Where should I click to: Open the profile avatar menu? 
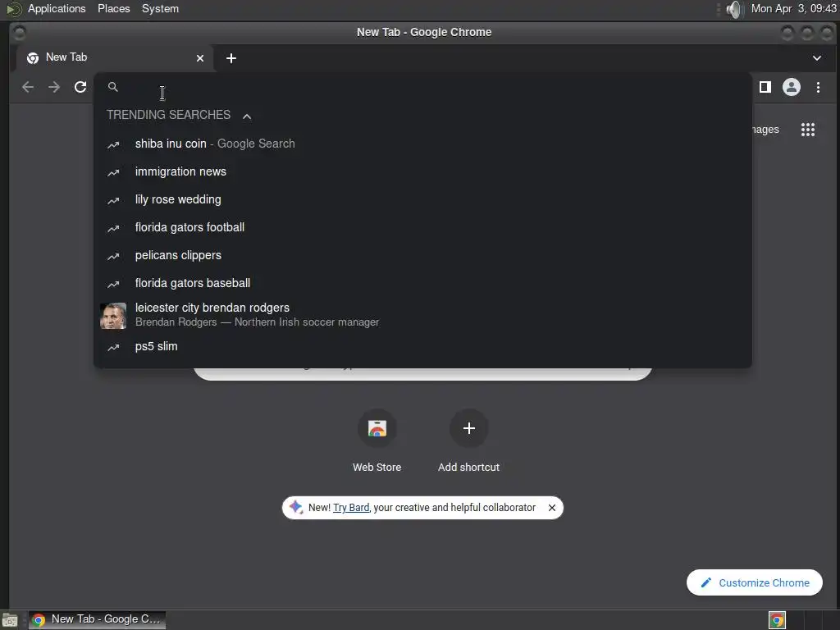tap(792, 87)
